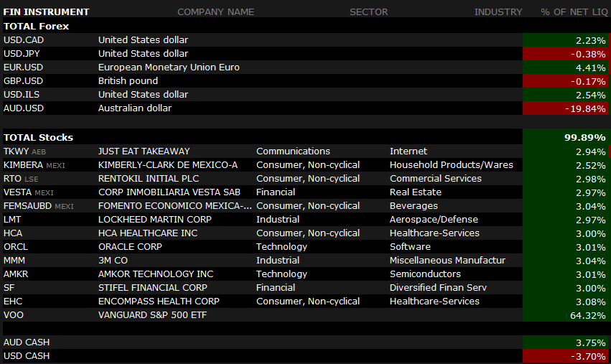Click the 3M CO company name
The width and height of the screenshot is (611, 364).
click(x=113, y=261)
